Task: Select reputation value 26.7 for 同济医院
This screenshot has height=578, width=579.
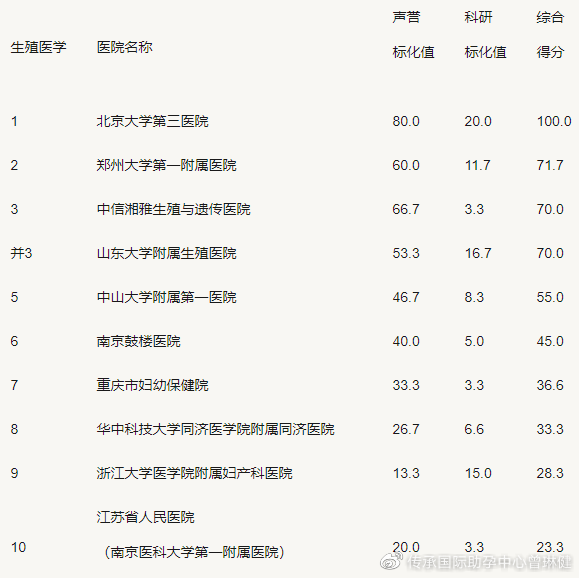Action: [406, 429]
